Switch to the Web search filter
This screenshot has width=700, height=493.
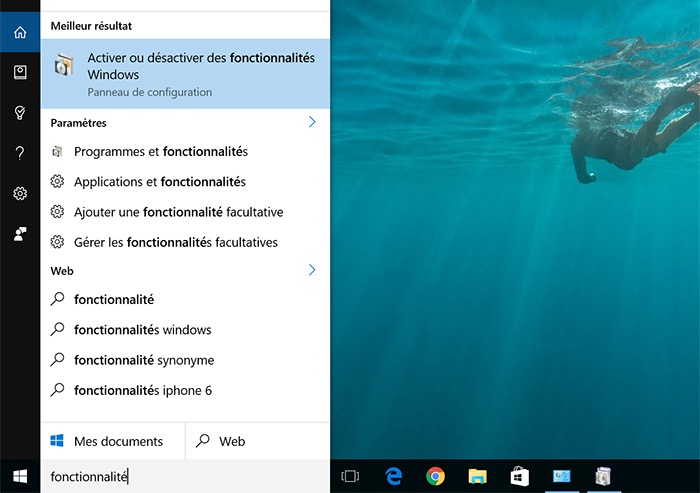pos(222,441)
